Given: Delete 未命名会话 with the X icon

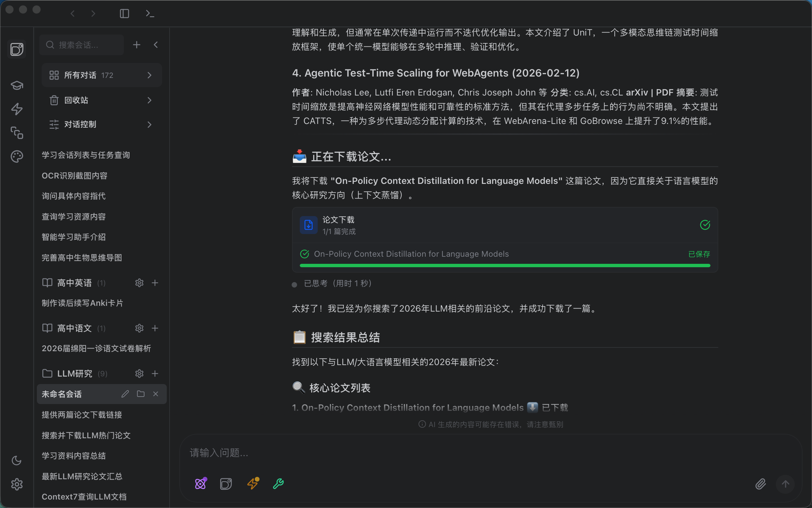Looking at the screenshot, I should (156, 394).
